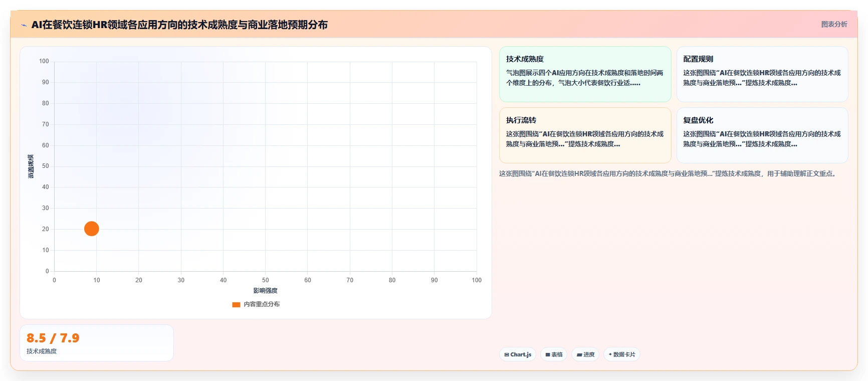Click the 进度 tag icon
This screenshot has height=381, width=868.
coord(579,354)
